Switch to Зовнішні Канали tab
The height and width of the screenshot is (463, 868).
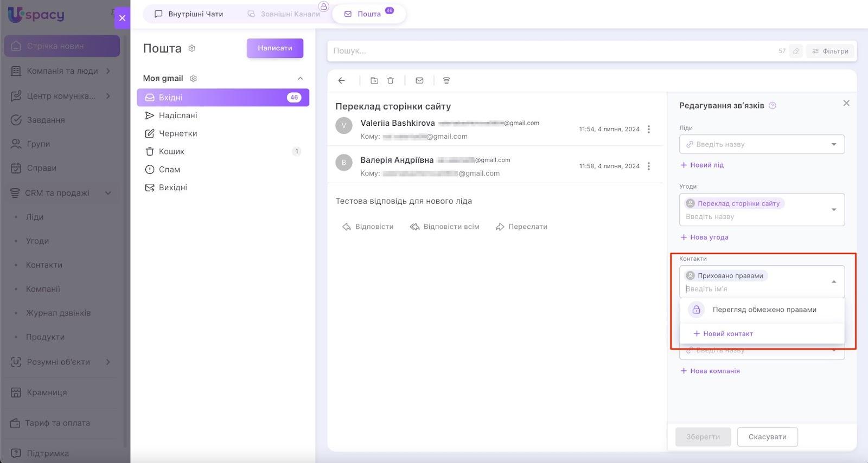284,14
